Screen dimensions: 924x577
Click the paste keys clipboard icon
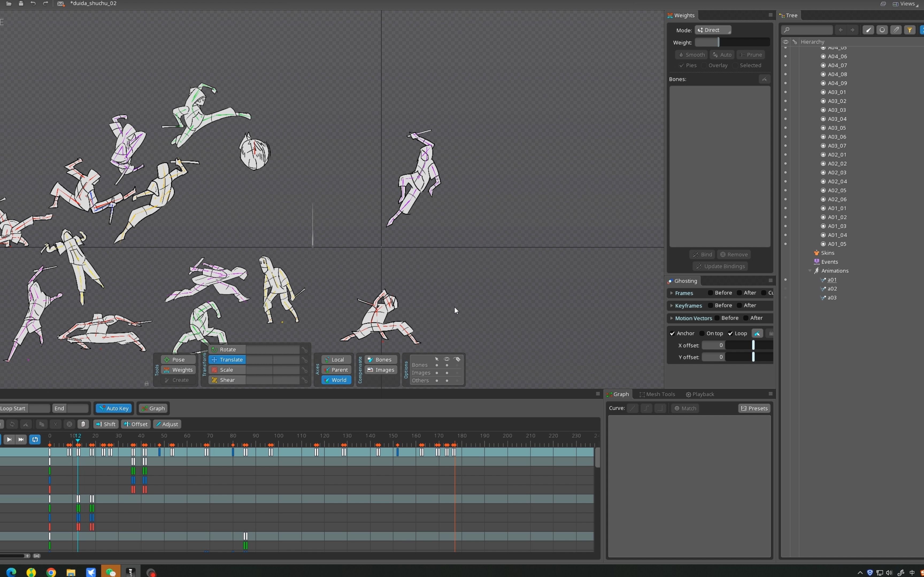[83, 424]
